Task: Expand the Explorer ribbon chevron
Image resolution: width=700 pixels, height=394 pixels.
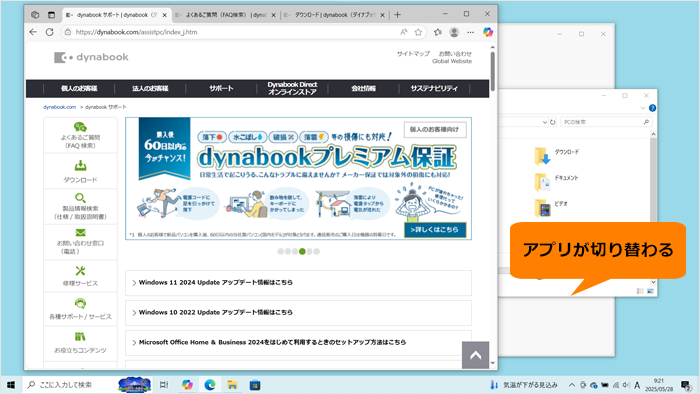Action: [643, 108]
